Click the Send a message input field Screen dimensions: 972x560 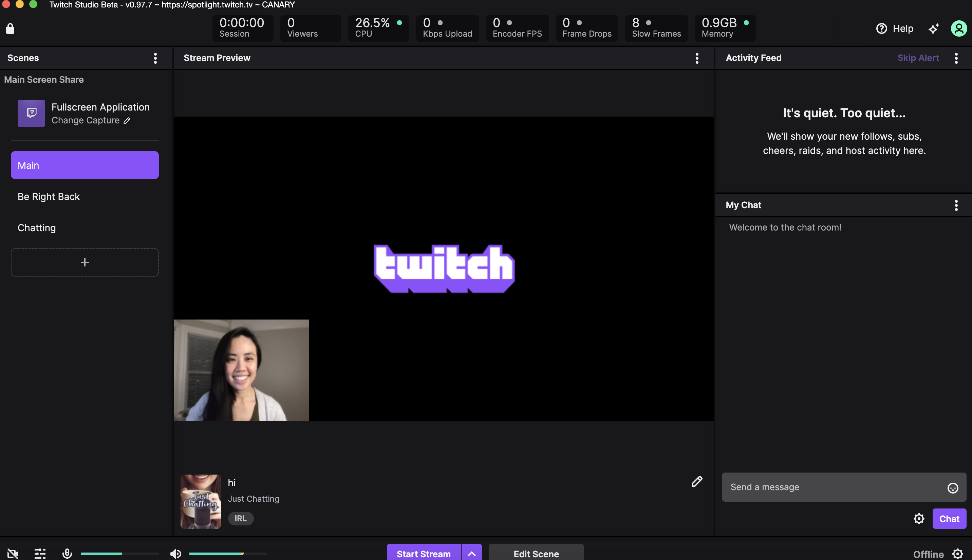pyautogui.click(x=837, y=487)
